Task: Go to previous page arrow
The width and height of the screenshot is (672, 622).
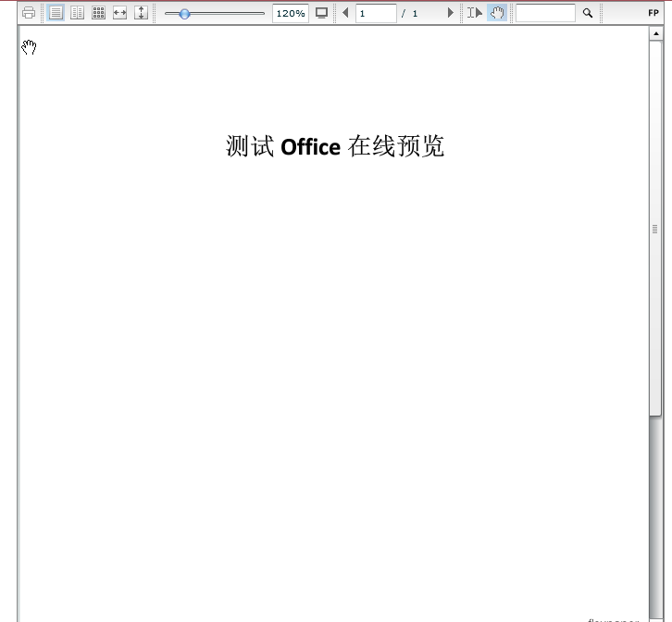Action: pyautogui.click(x=345, y=13)
